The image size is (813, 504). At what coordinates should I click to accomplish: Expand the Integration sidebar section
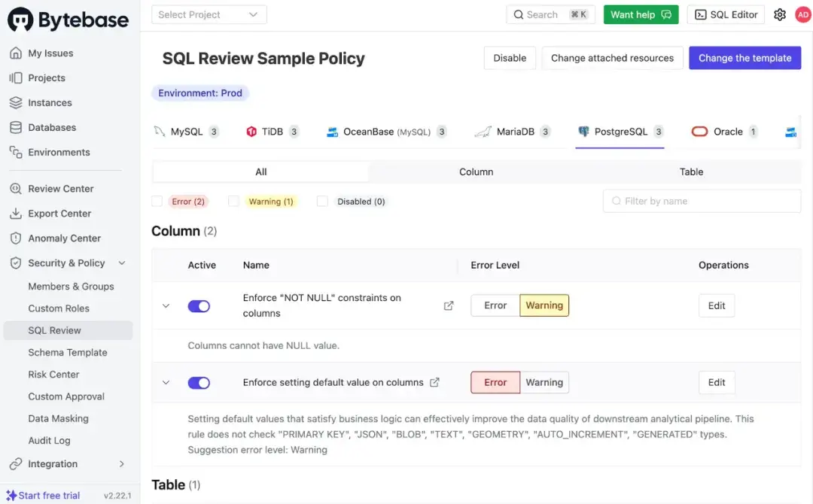68,464
